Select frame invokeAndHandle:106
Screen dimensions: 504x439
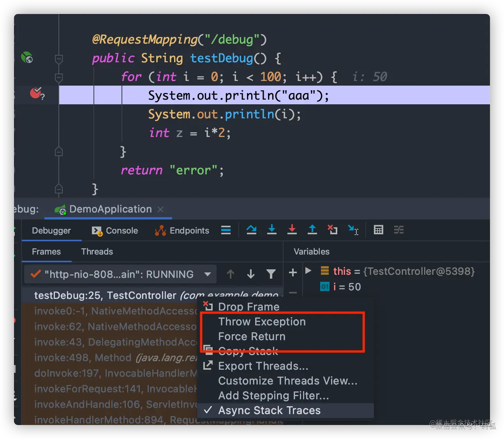click(110, 404)
